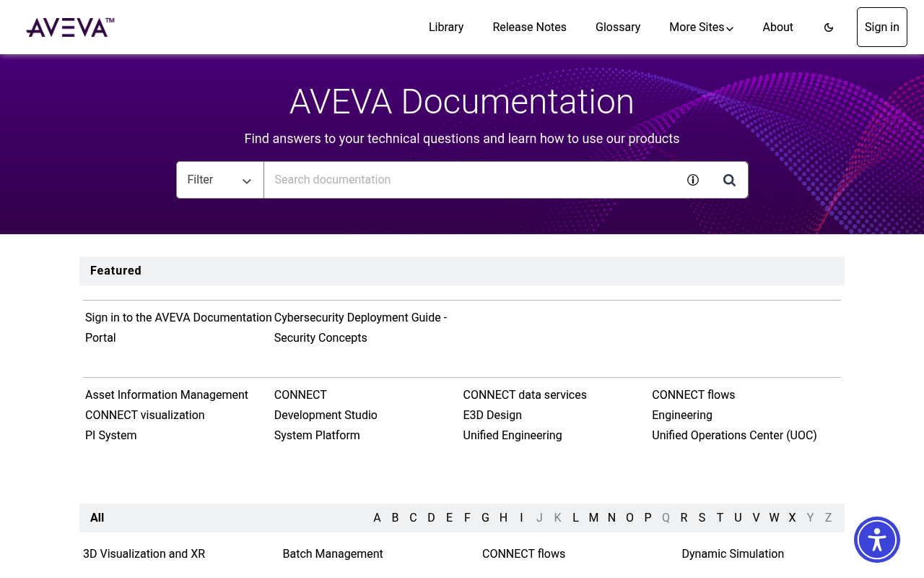The width and height of the screenshot is (924, 578).
Task: Open the About page
Action: coord(778,27)
